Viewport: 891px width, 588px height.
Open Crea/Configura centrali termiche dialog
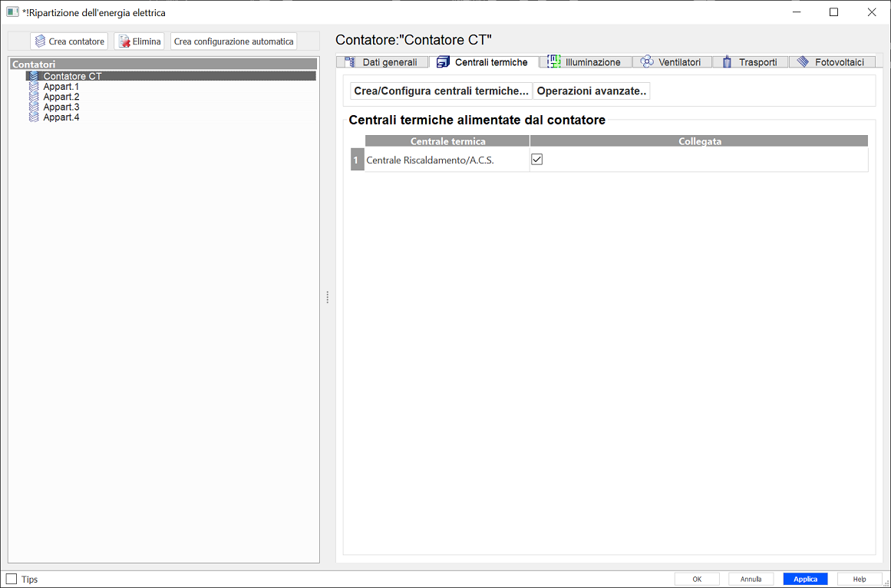point(441,91)
